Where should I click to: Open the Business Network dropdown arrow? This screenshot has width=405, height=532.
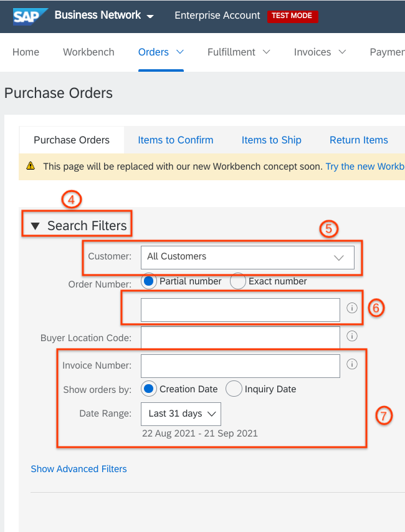point(150,16)
